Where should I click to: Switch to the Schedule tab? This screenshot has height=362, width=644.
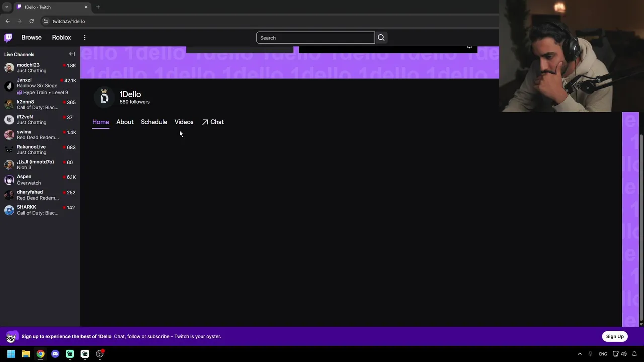coord(154,122)
